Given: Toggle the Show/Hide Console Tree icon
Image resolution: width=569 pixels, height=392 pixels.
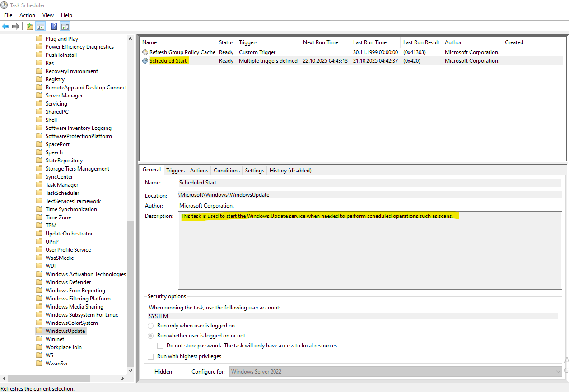Looking at the screenshot, I should 41,27.
